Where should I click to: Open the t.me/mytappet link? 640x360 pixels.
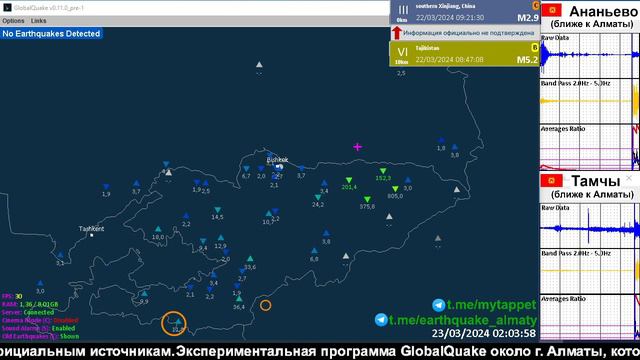[491, 305]
